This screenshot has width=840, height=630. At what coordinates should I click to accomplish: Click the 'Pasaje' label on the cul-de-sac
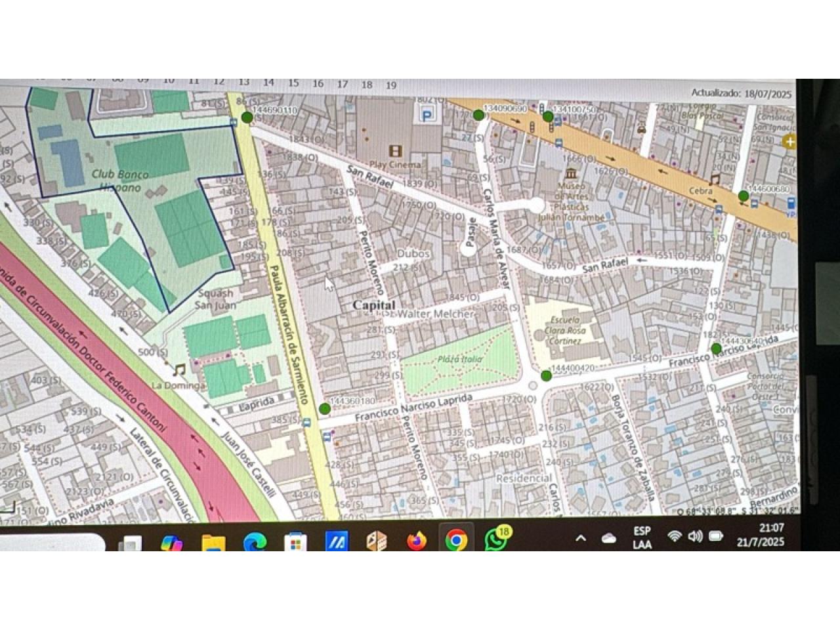[x=472, y=231]
